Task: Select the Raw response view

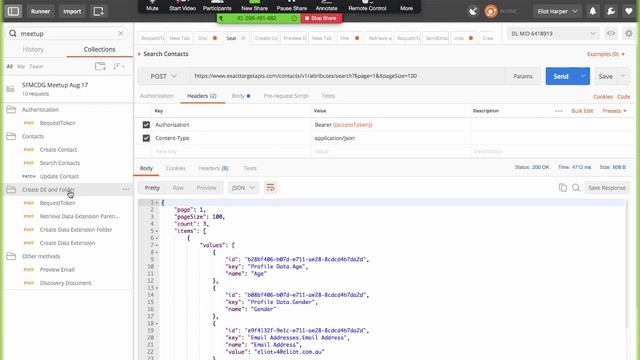Action: point(178,188)
